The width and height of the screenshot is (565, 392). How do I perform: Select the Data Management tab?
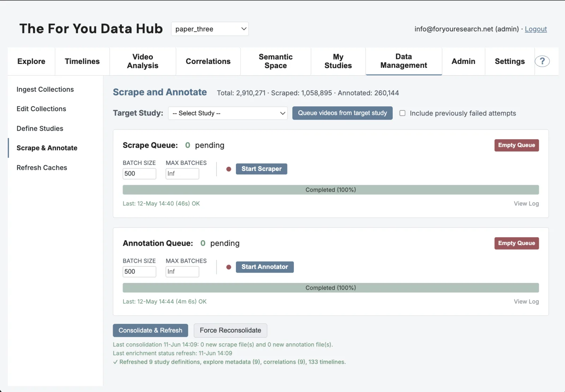pyautogui.click(x=404, y=61)
